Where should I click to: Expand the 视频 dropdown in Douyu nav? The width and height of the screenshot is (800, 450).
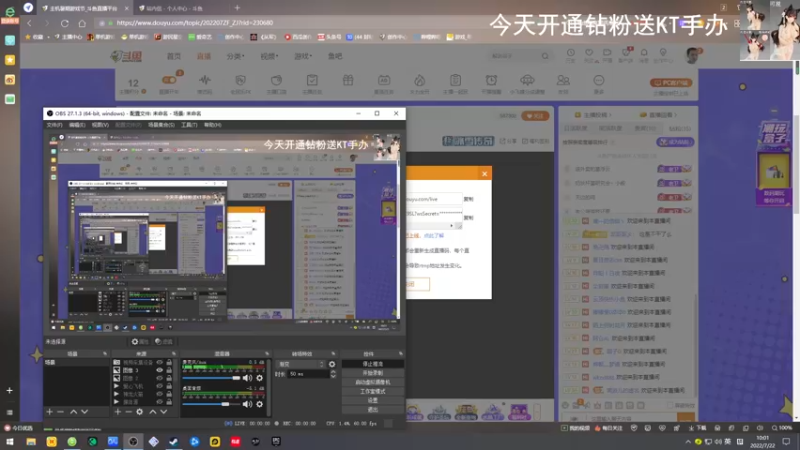[269, 56]
